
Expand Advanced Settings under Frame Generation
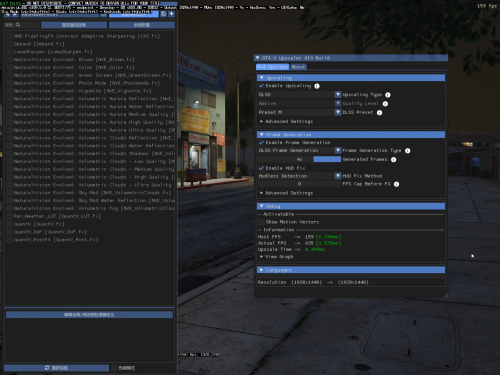click(286, 193)
